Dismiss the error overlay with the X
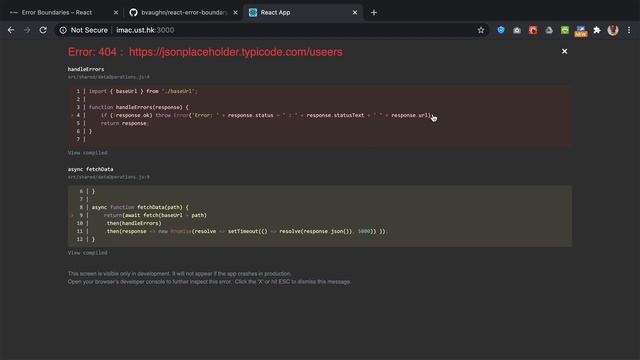This screenshot has width=640, height=360. pyautogui.click(x=564, y=51)
